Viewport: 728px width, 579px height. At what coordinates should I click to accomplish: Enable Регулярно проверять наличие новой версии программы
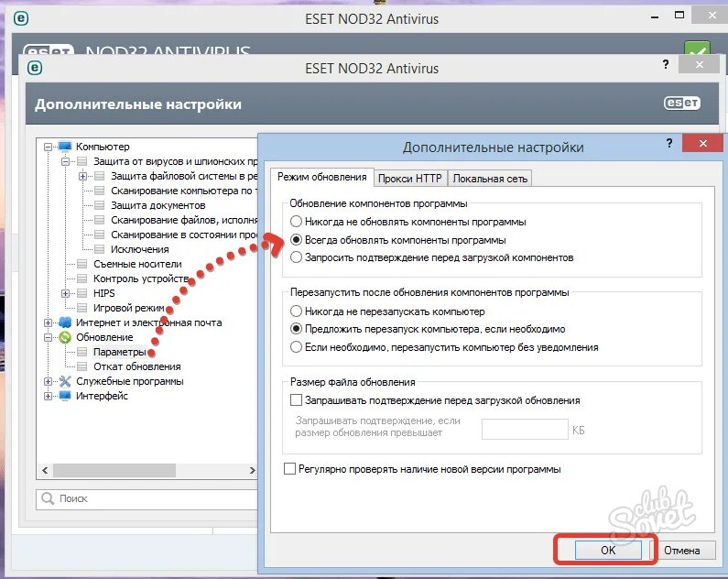tap(289, 469)
